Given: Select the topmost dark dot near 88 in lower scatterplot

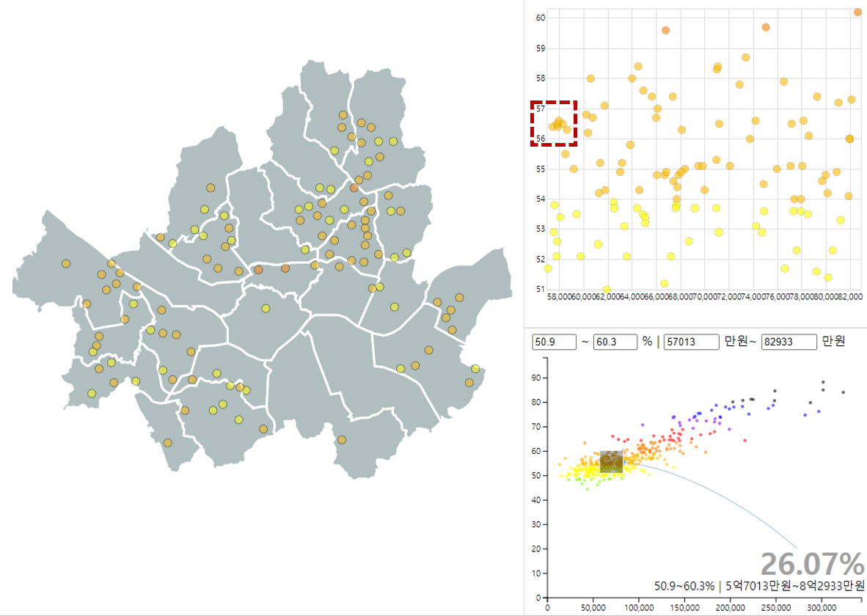Looking at the screenshot, I should [823, 382].
